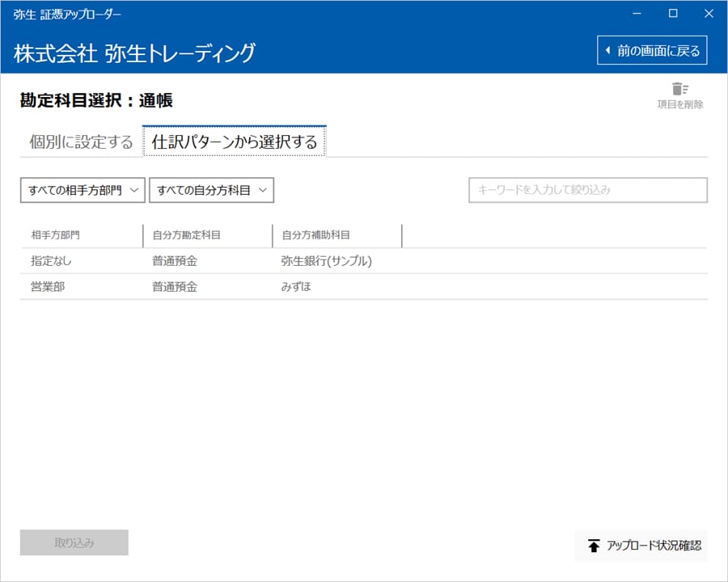Image resolution: width=728 pixels, height=582 pixels.
Task: Select the 営業部 row
Action: point(364,287)
